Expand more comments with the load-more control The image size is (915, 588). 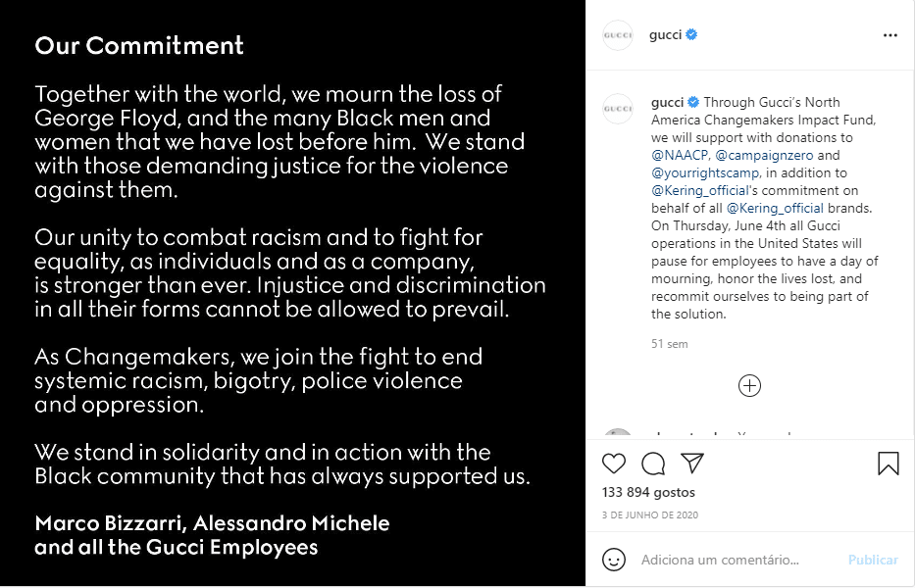tap(749, 385)
